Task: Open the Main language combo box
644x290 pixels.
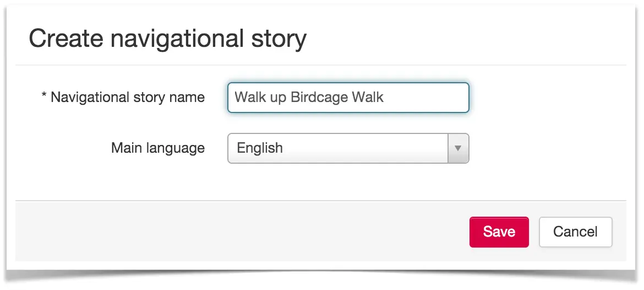Action: coord(348,148)
